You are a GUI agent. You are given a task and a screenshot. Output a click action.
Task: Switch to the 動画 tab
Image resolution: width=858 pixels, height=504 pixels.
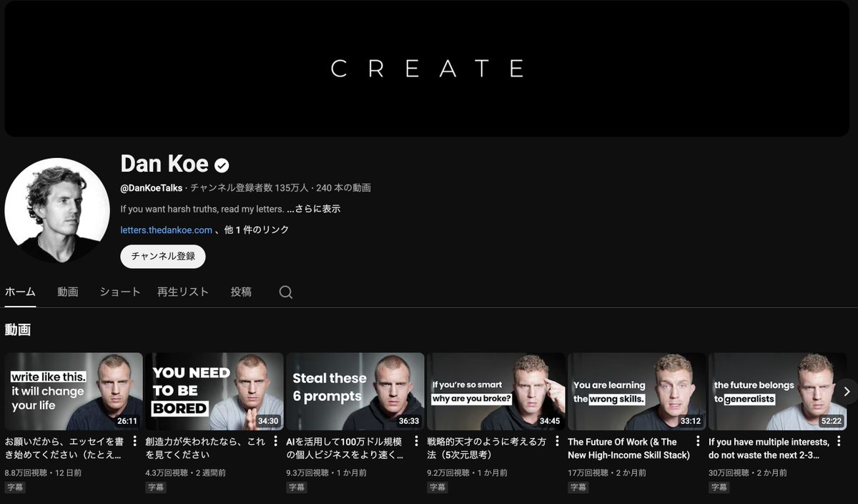click(68, 292)
